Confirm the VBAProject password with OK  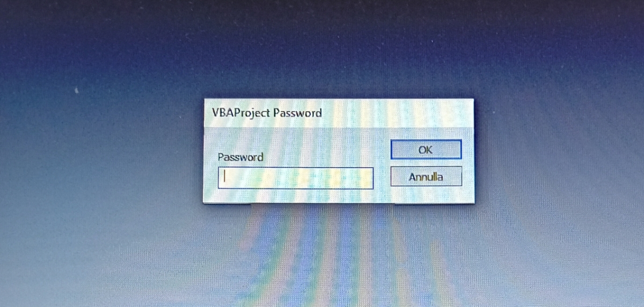[x=426, y=150]
